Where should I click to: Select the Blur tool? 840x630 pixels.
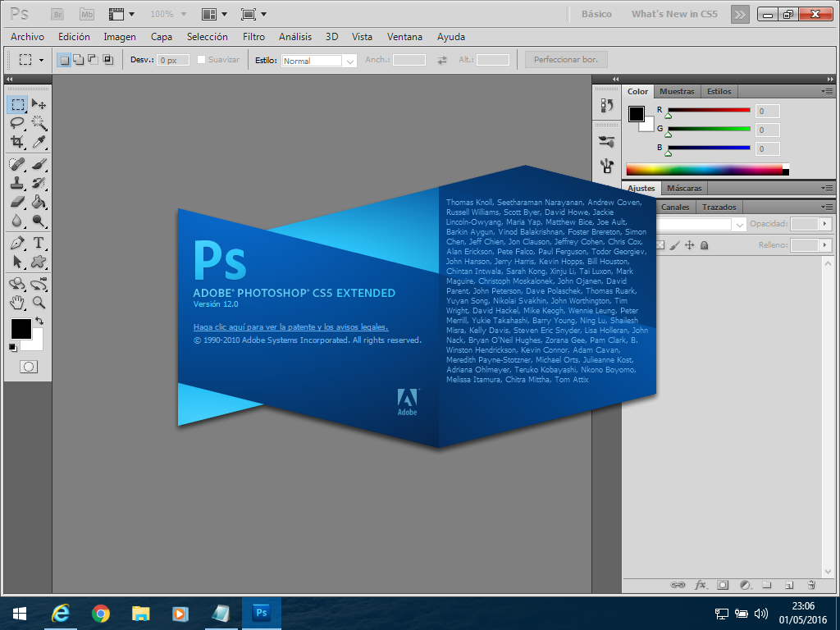coord(17,221)
